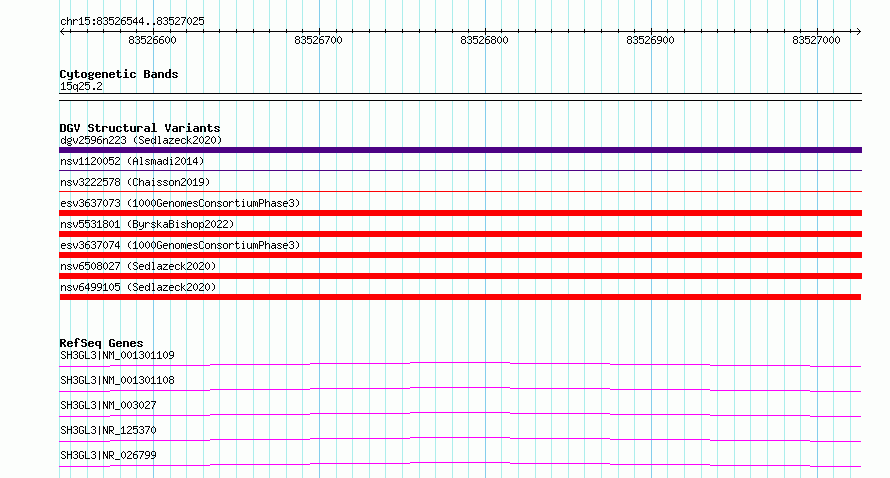Click the RefSeq Genes track title

[102, 343]
